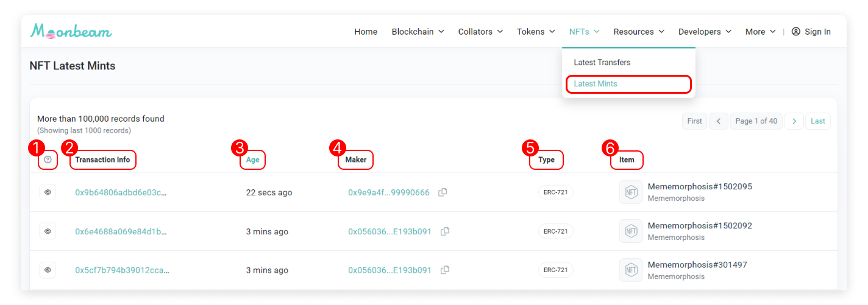Copy maker address in Mememorphosis#301497 row
The image size is (868, 305).
pos(446,270)
